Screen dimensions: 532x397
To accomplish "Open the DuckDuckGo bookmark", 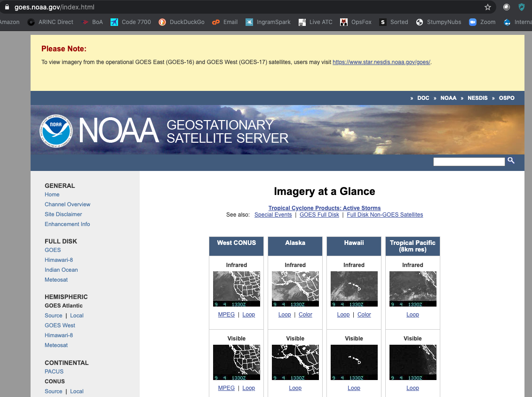I will point(182,22).
